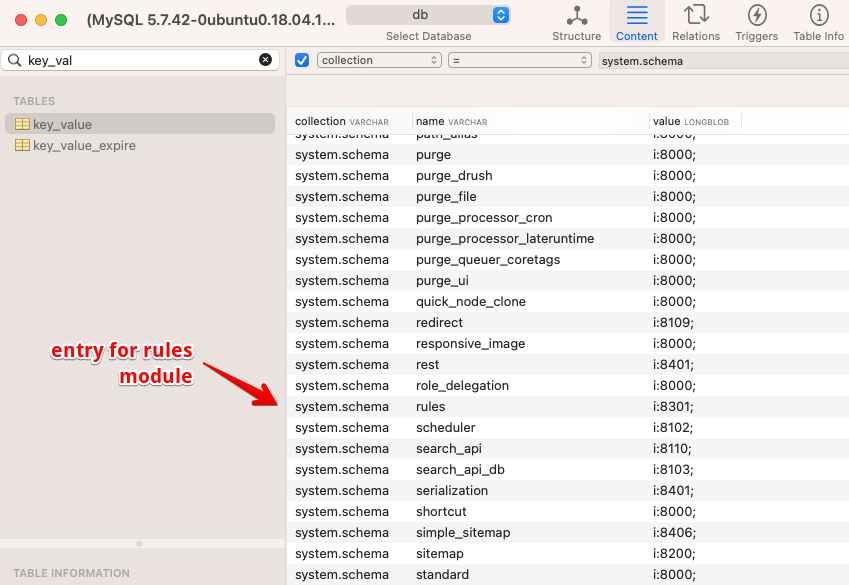Select the purge_drush name cell
This screenshot has width=849, height=585.
pos(454,176)
